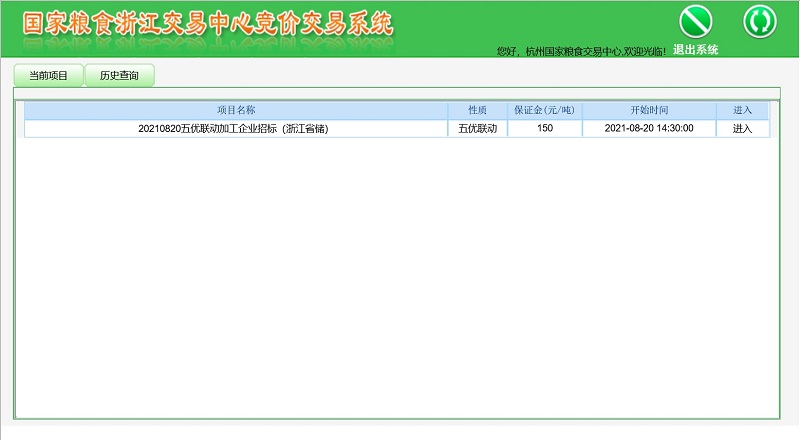Click the start time 2021-08-20 14:30:00
This screenshot has width=800, height=440.
649,128
